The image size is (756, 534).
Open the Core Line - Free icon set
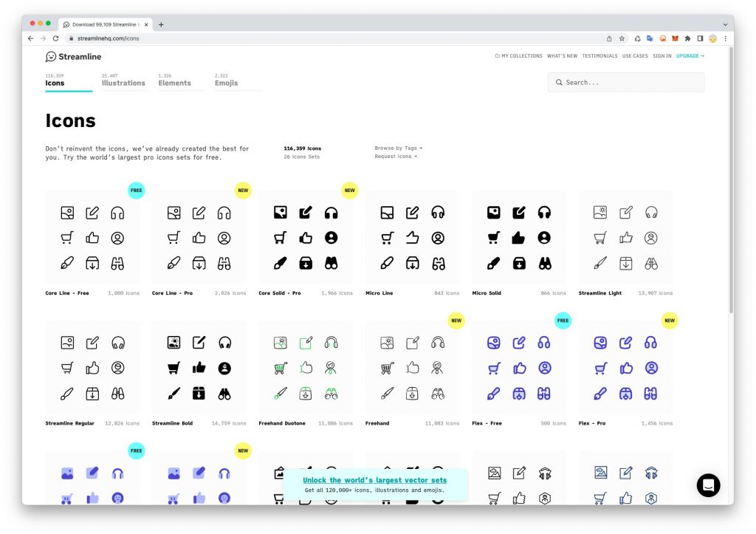coord(92,238)
